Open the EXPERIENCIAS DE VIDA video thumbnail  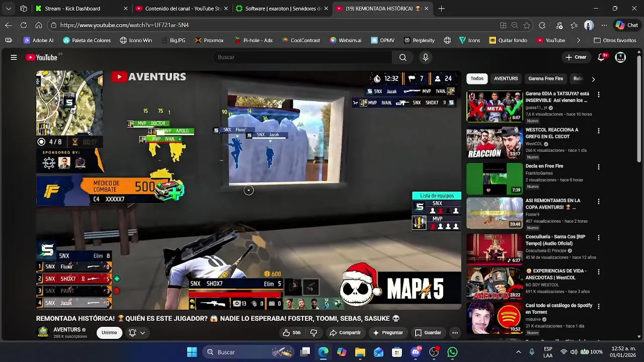click(495, 284)
